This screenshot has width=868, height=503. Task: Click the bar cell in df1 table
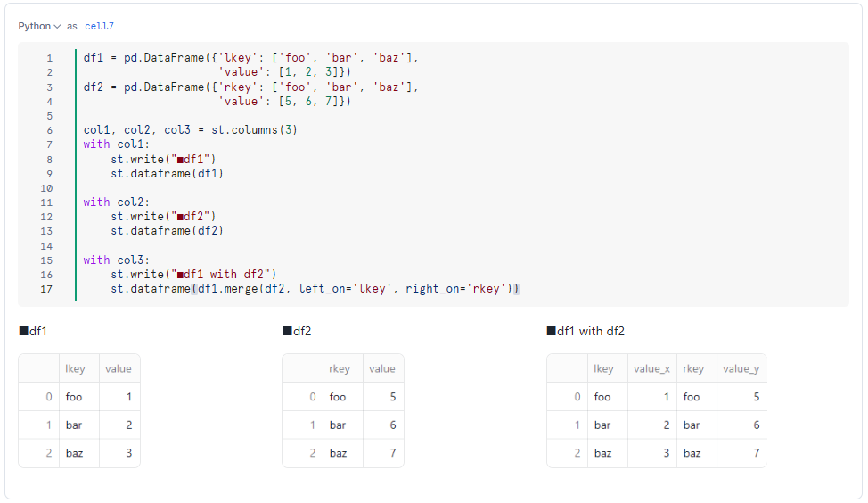79,425
